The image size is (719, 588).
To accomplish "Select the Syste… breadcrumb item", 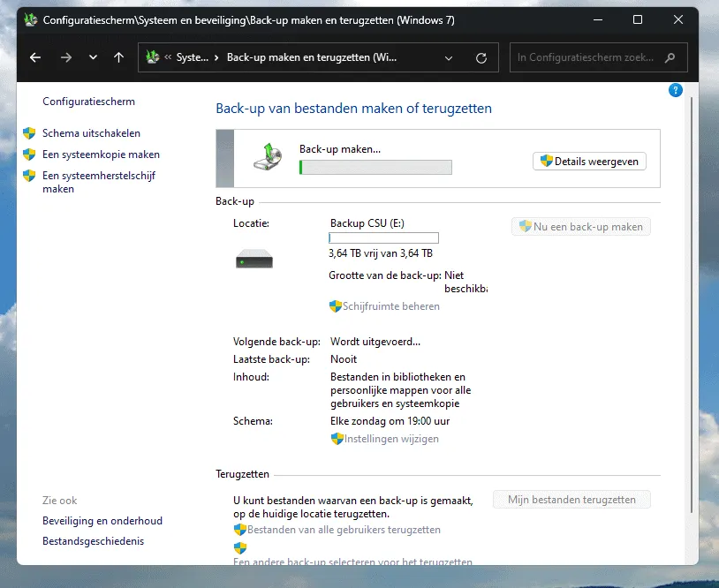I will [x=193, y=58].
